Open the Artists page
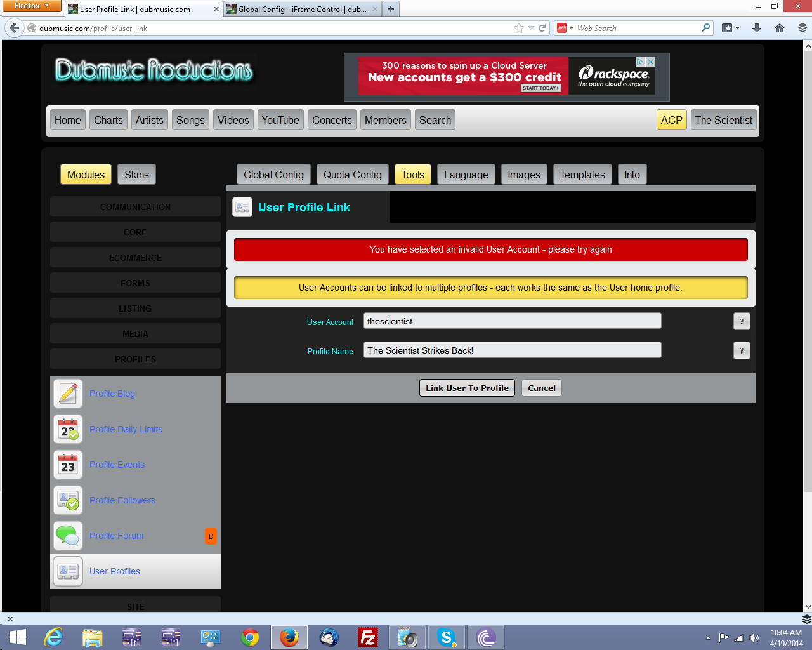 tap(150, 120)
